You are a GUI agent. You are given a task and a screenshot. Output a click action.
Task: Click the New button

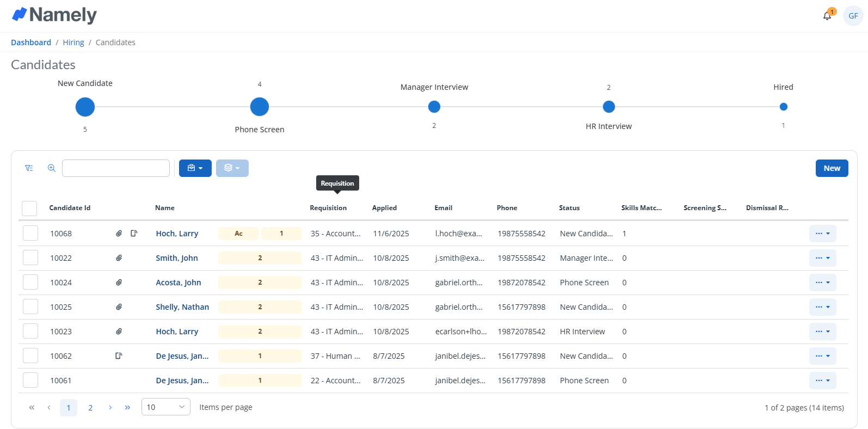click(x=832, y=168)
